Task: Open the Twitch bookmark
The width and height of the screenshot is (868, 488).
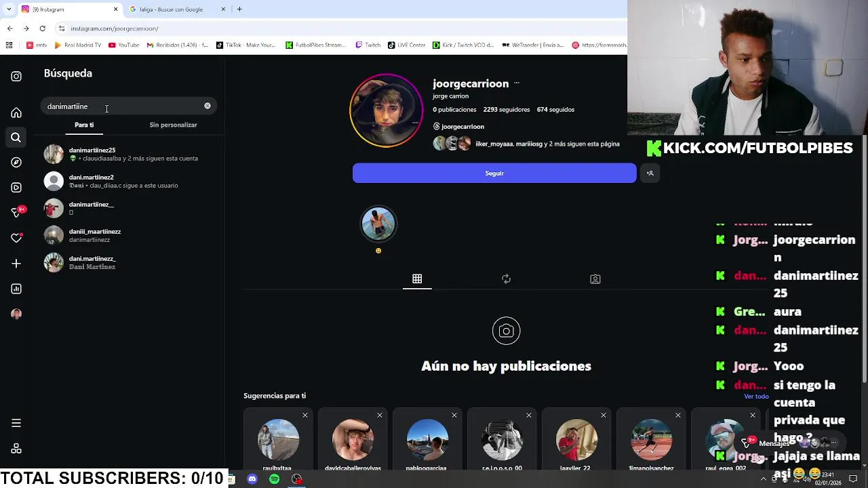Action: click(368, 45)
